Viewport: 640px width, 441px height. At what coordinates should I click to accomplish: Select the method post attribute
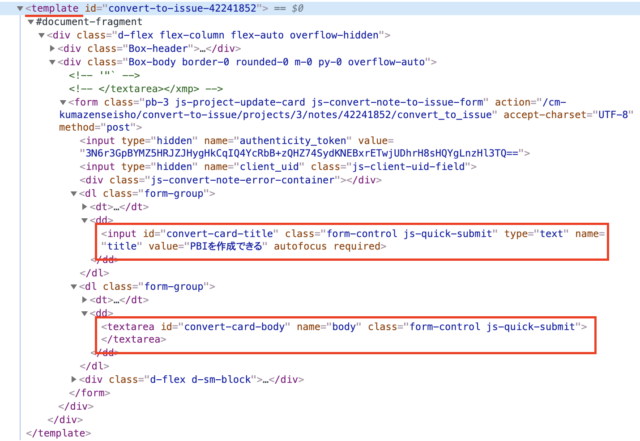(97, 127)
